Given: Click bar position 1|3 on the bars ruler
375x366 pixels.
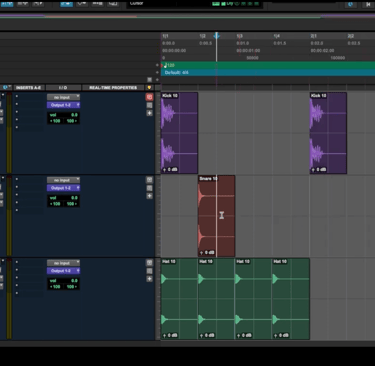Looking at the screenshot, I should [x=239, y=36].
